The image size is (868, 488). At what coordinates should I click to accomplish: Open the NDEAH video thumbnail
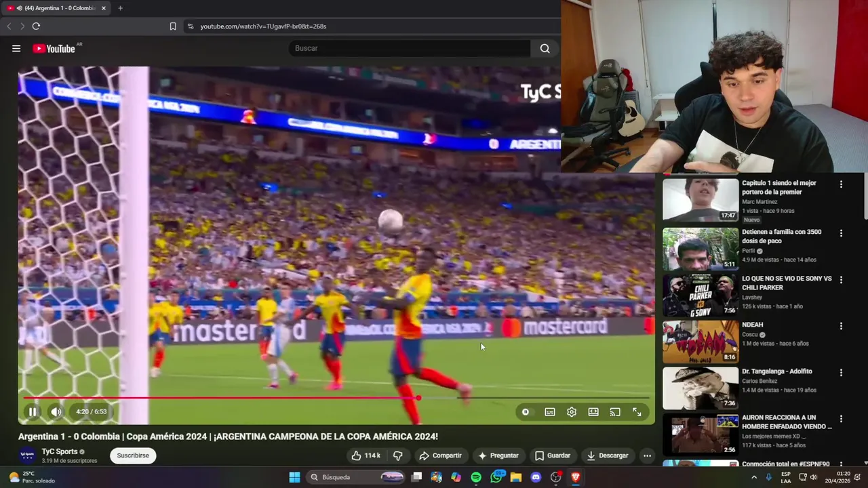pyautogui.click(x=701, y=342)
